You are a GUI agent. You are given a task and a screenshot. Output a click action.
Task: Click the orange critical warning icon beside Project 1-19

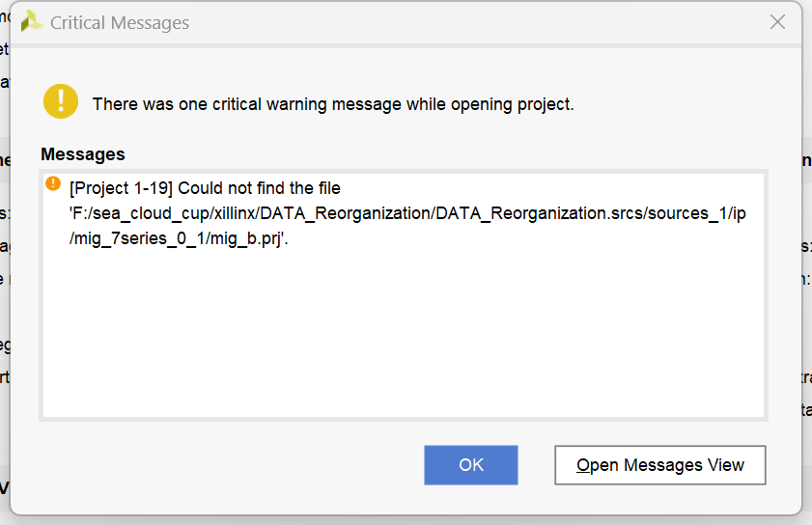(x=53, y=183)
